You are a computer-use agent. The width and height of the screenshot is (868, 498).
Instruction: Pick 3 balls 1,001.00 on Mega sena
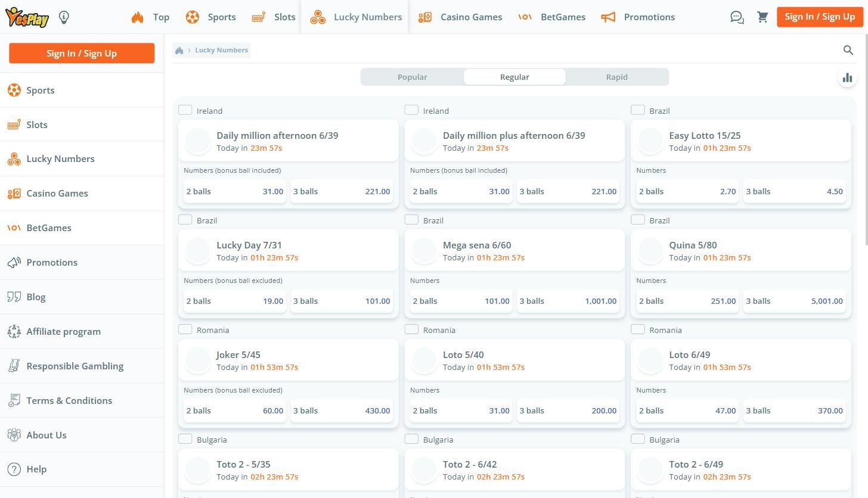click(568, 301)
